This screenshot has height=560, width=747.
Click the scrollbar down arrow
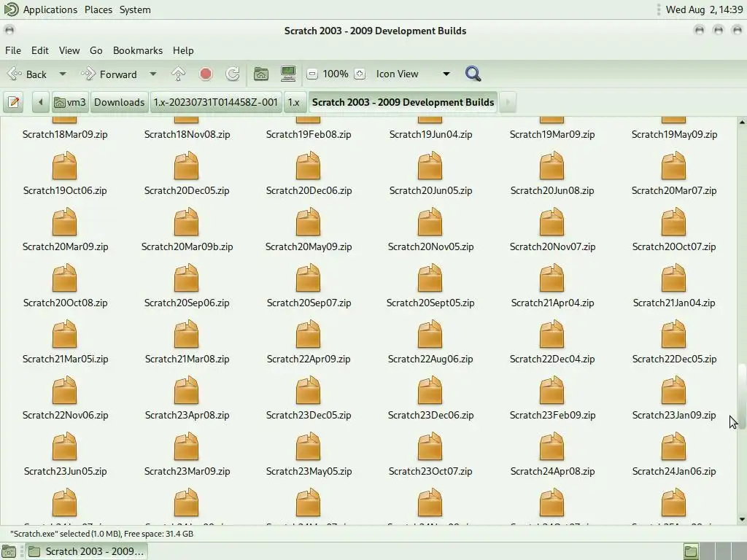coord(742,519)
